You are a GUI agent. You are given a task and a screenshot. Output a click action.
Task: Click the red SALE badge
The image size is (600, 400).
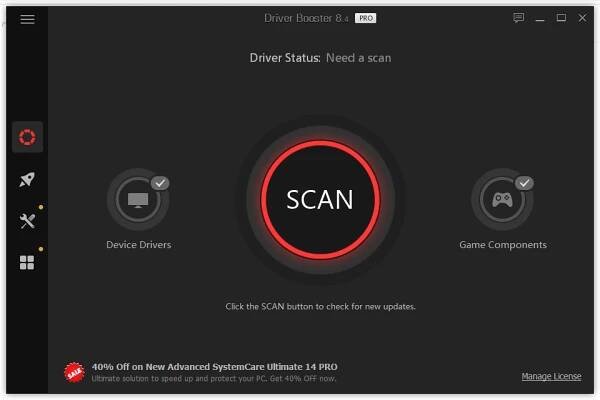(74, 372)
